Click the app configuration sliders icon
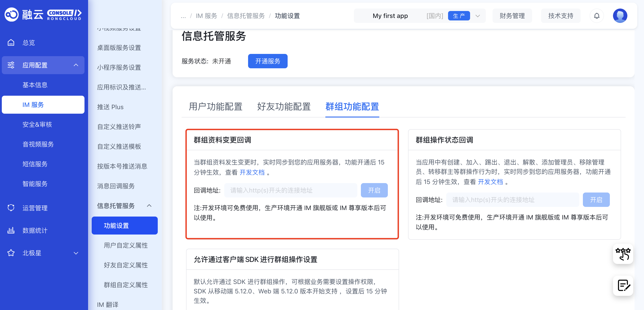This screenshot has width=644, height=310. pos(11,65)
